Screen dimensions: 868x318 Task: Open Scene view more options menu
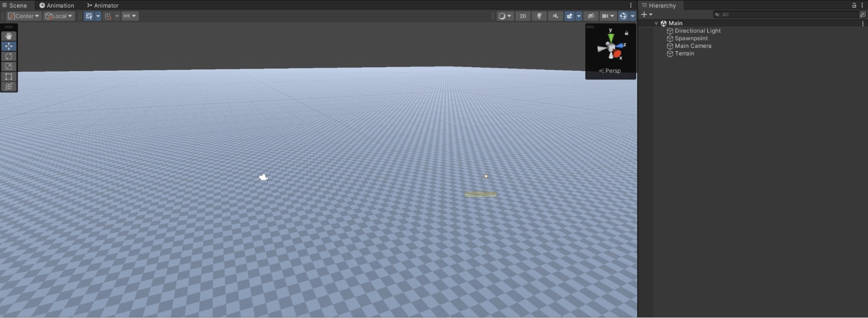631,5
